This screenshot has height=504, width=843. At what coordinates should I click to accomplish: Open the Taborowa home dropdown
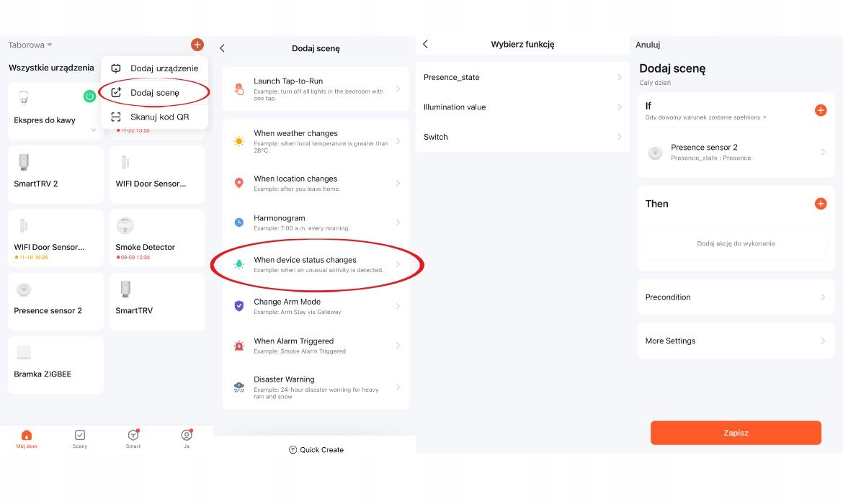tap(30, 45)
